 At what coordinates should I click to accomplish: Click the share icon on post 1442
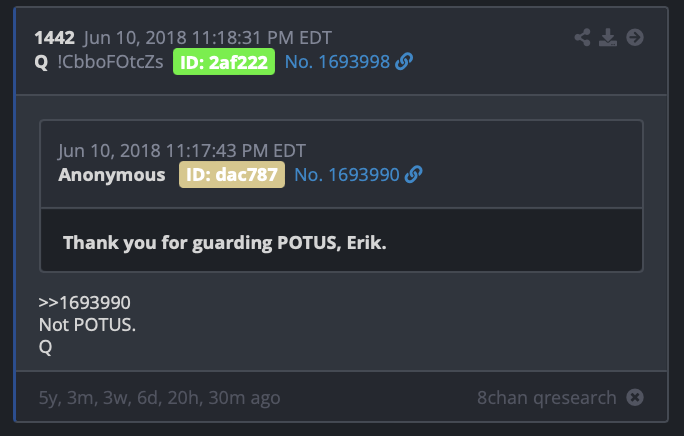pyautogui.click(x=582, y=38)
